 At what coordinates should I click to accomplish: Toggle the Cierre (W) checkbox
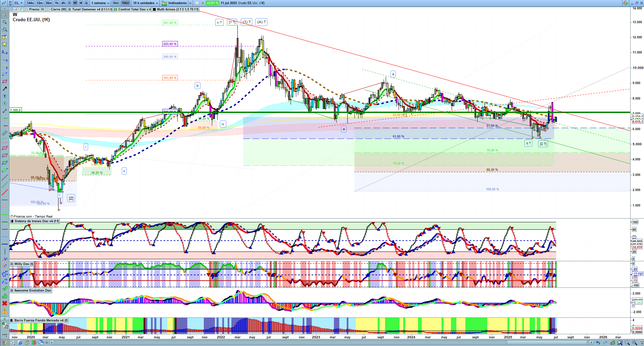(x=48, y=9)
